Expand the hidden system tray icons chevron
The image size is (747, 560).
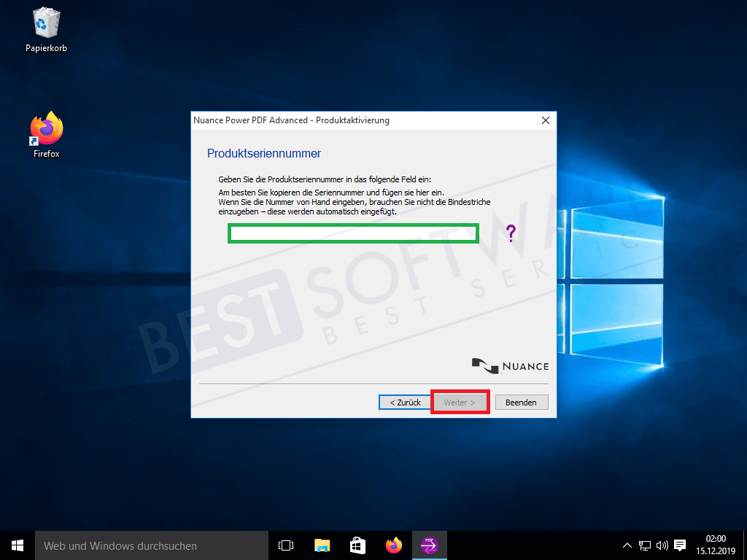627,545
